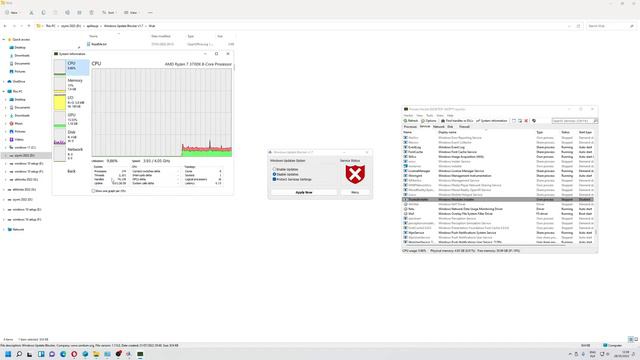Click the Display name column header
Screen dimensions: 640x360
[447, 132]
